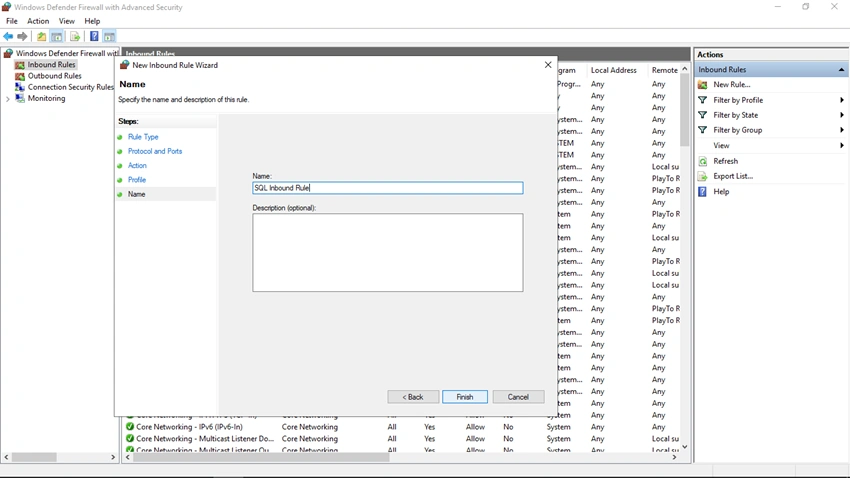
Task: Click the Filter by State funnel icon
Action: [703, 115]
